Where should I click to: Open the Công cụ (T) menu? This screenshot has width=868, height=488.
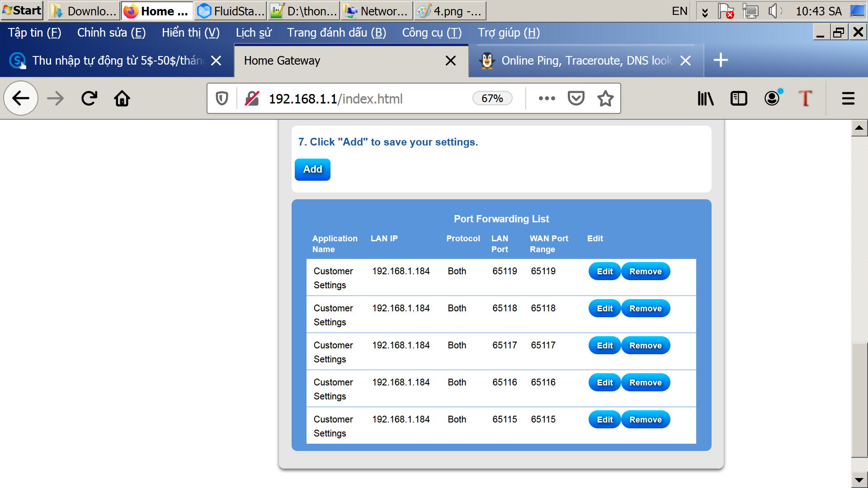click(432, 33)
